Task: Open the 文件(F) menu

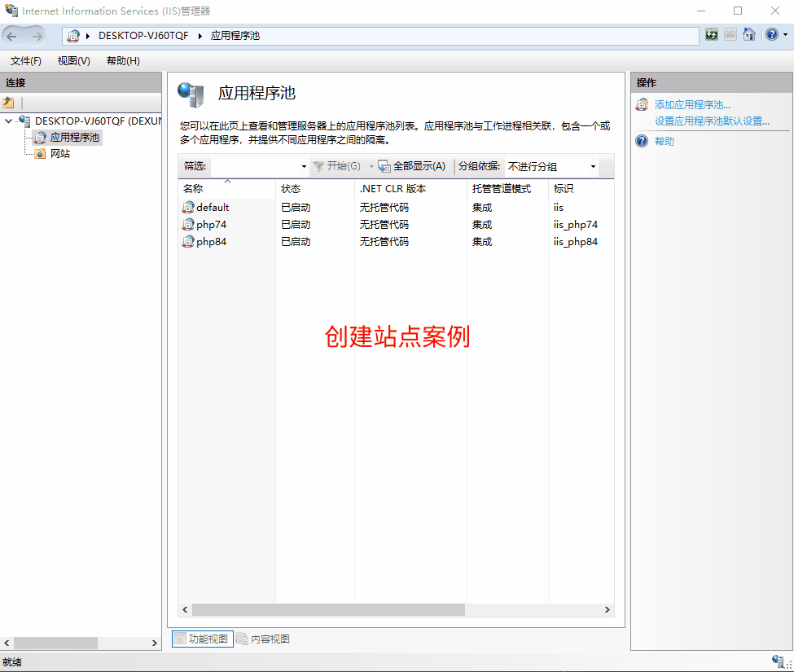Action: point(26,61)
